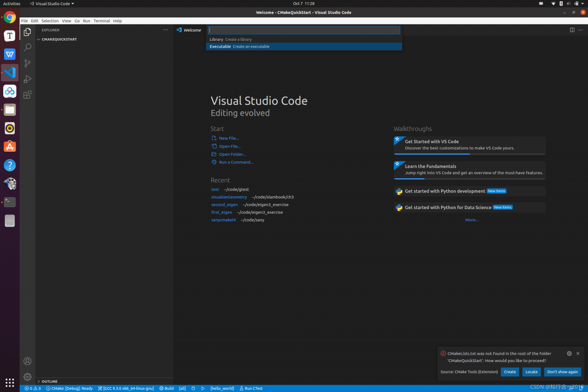Open the View menu
The image size is (588, 392).
(67, 21)
